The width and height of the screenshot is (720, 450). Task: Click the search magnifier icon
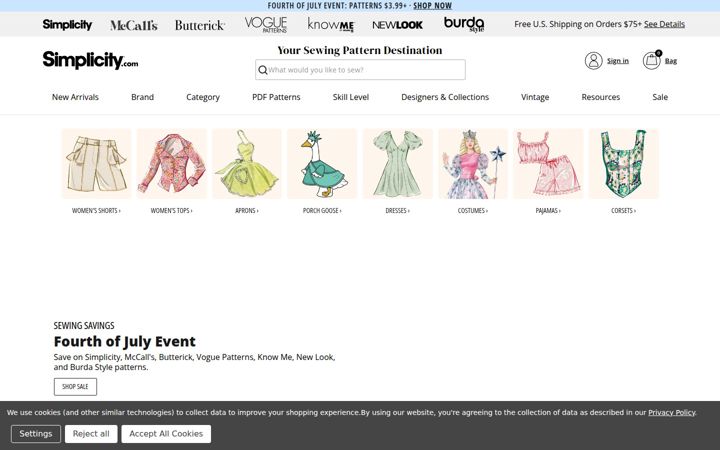[x=263, y=70]
